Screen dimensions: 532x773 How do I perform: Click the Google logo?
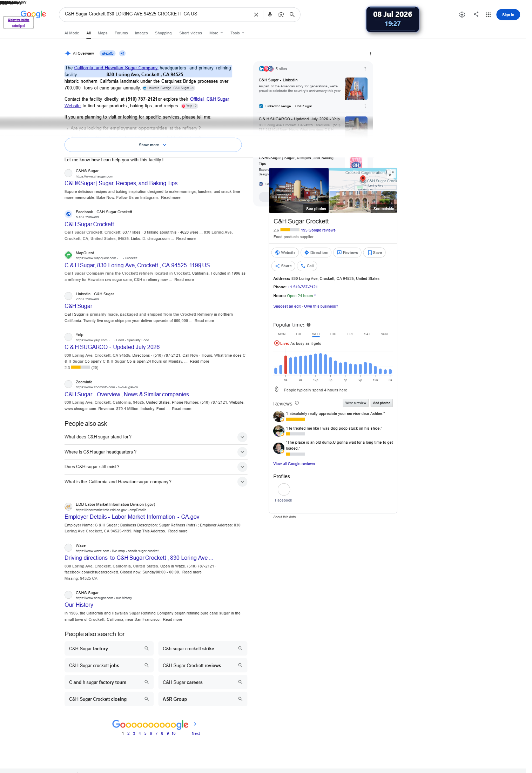pos(33,14)
